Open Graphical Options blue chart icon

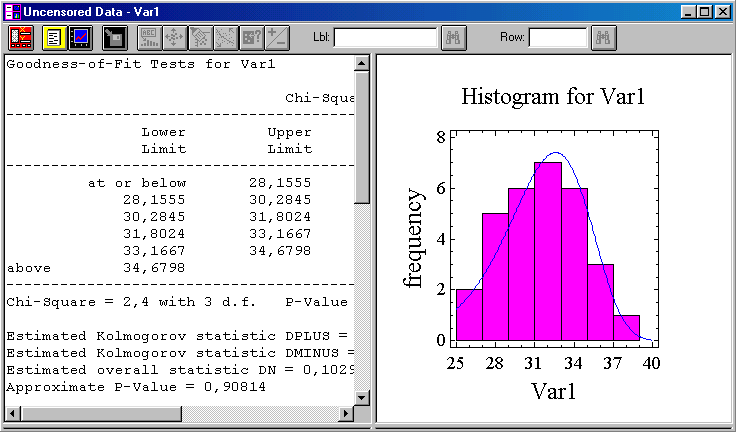point(80,38)
